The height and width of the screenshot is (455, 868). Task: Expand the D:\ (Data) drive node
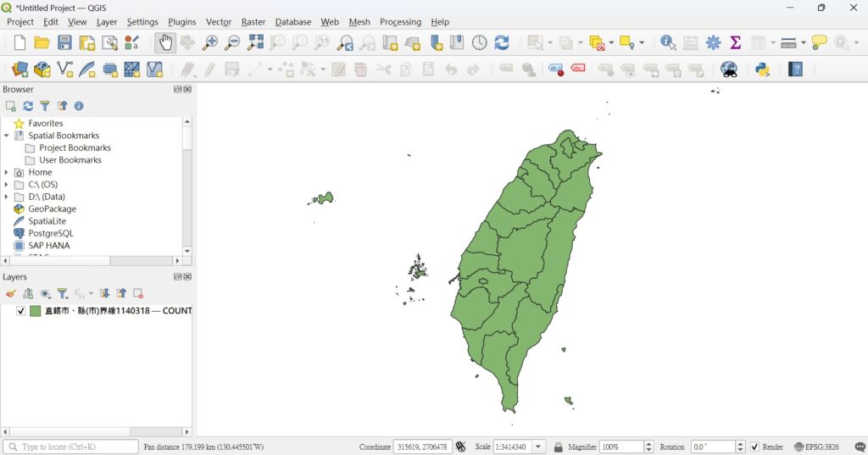[7, 197]
